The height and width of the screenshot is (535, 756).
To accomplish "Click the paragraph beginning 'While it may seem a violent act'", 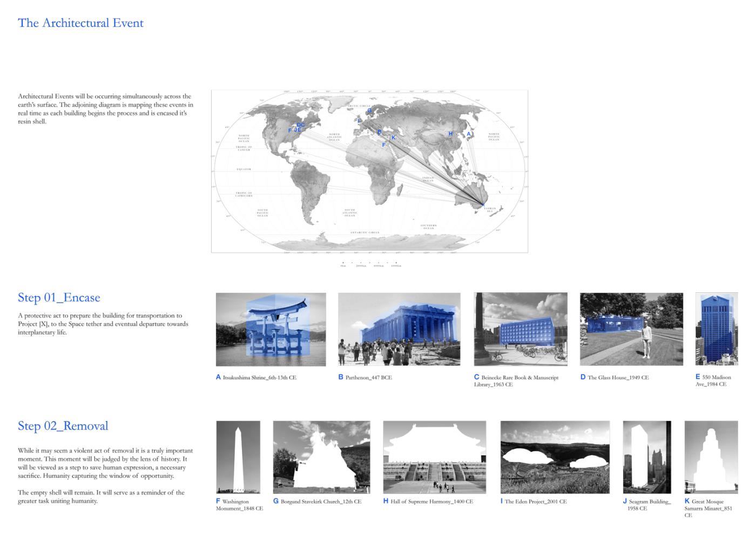I will (x=105, y=463).
